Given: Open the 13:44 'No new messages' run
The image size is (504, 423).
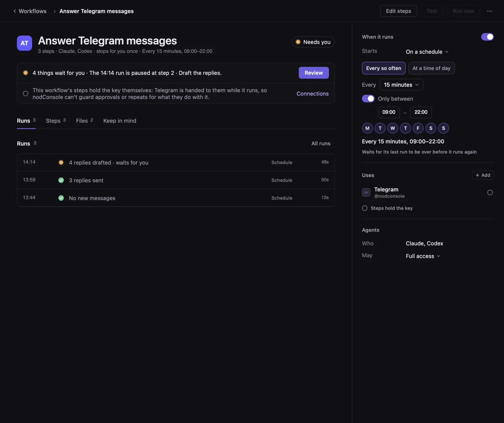Looking at the screenshot, I should coord(176,198).
